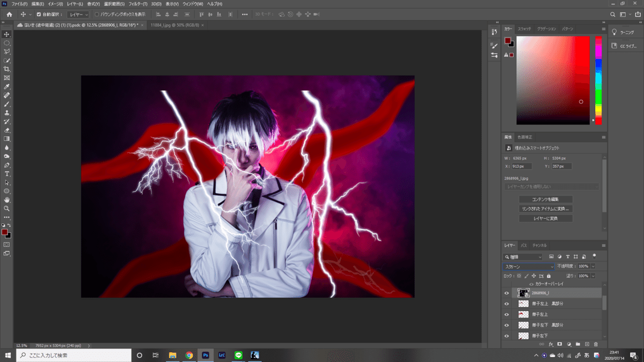This screenshot has height=362, width=644.
Task: Select the Clone Stamp tool
Action: pyautogui.click(x=7, y=113)
